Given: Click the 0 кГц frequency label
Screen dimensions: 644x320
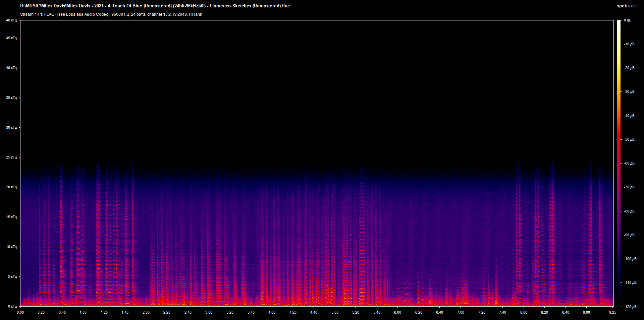Looking at the screenshot, I should tap(12, 306).
